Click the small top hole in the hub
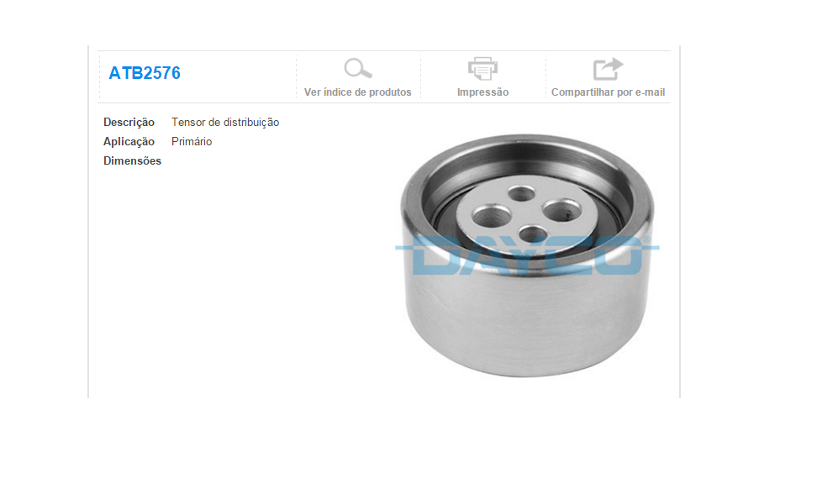This screenshot has height=504, width=838. click(522, 193)
